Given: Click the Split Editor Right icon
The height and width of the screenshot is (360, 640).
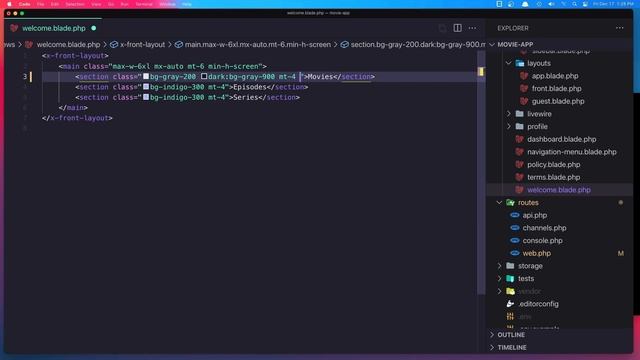Looking at the screenshot, I should click(x=457, y=28).
